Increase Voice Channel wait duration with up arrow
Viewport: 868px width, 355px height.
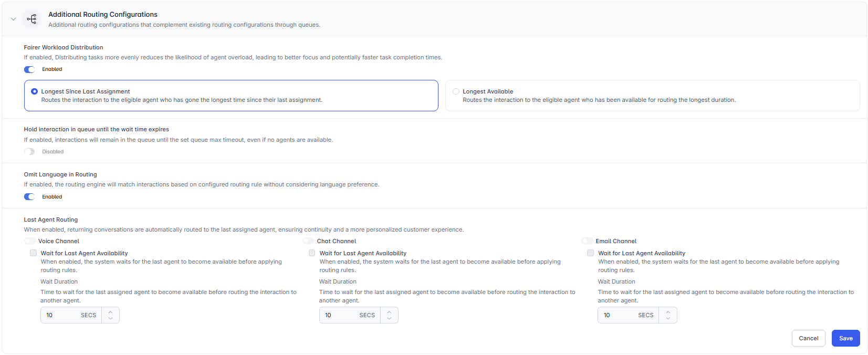pos(110,312)
